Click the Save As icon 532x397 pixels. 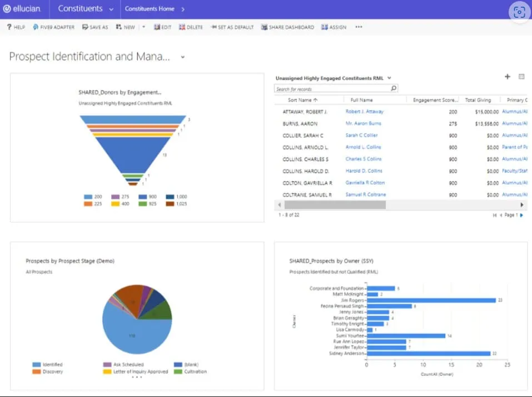[95, 27]
